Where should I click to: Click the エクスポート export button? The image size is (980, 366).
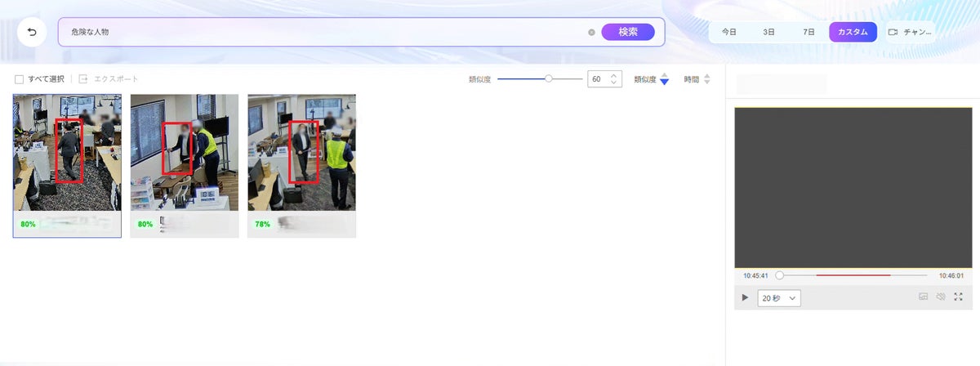[x=109, y=79]
